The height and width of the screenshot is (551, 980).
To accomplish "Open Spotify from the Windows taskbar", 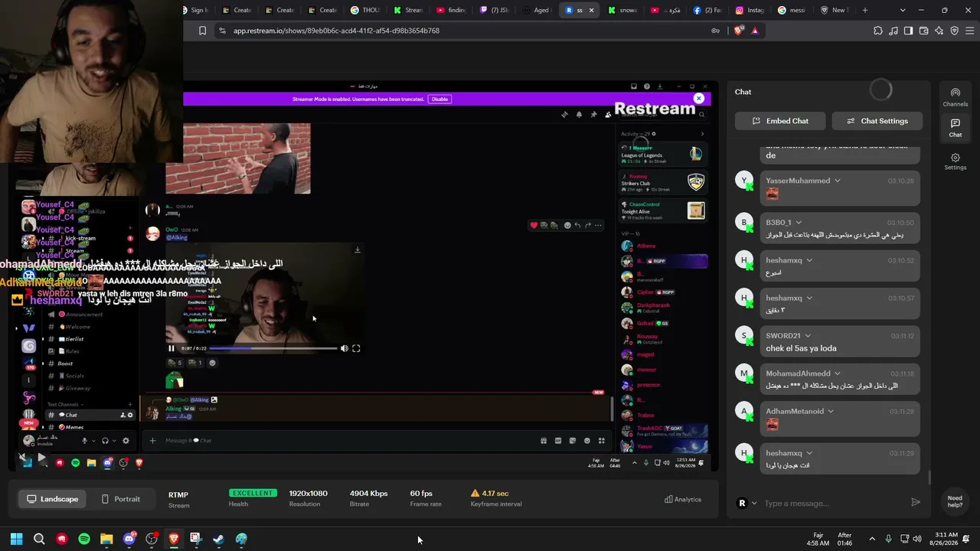I will (84, 539).
